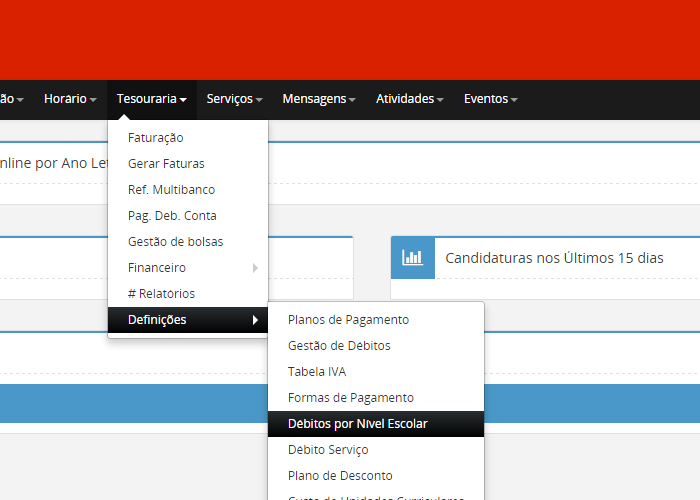Screen dimensions: 700x500
Task: Open Gestão de bolsas
Action: pyautogui.click(x=175, y=242)
